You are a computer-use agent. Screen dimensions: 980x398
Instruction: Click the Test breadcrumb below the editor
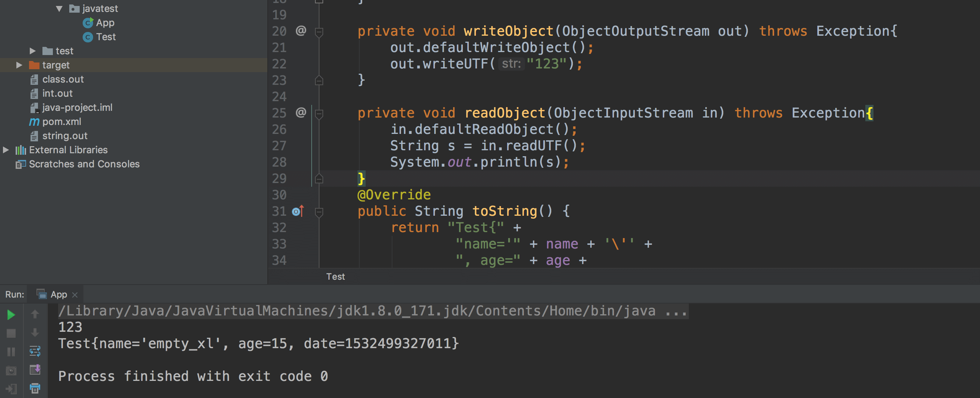point(335,277)
